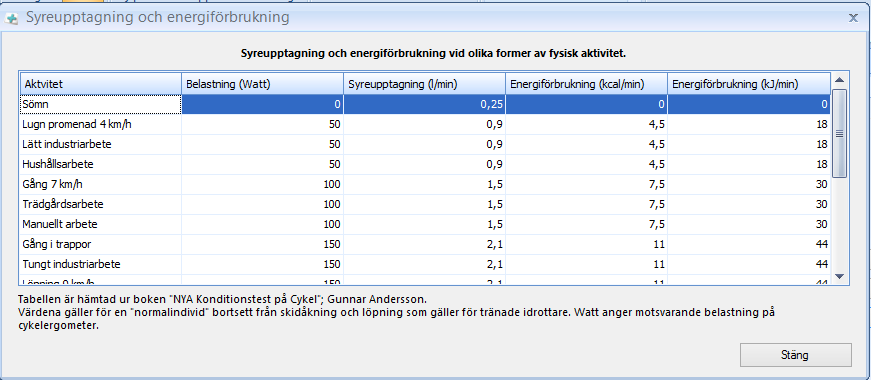Select the Trädgårdsarbete cell
Image resolution: width=871 pixels, height=380 pixels.
point(101,204)
